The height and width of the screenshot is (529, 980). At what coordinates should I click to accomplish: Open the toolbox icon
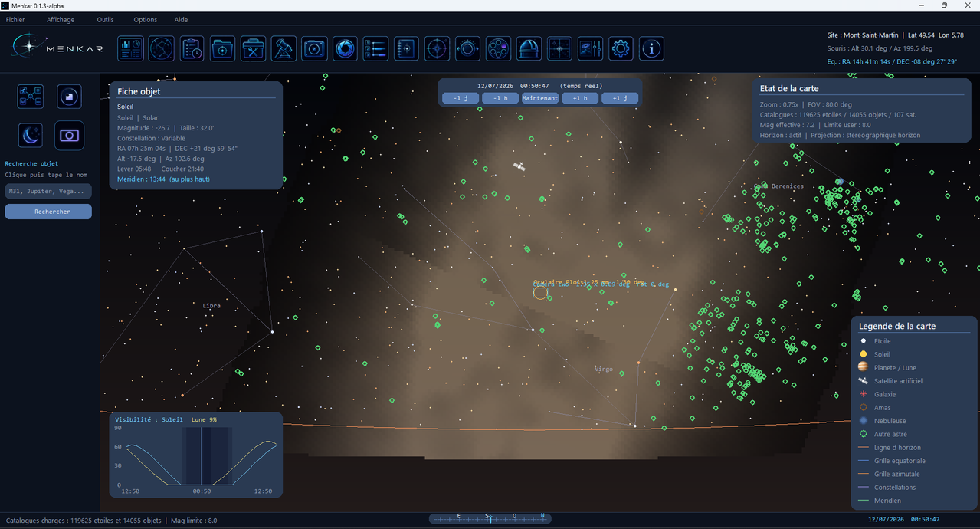click(254, 48)
